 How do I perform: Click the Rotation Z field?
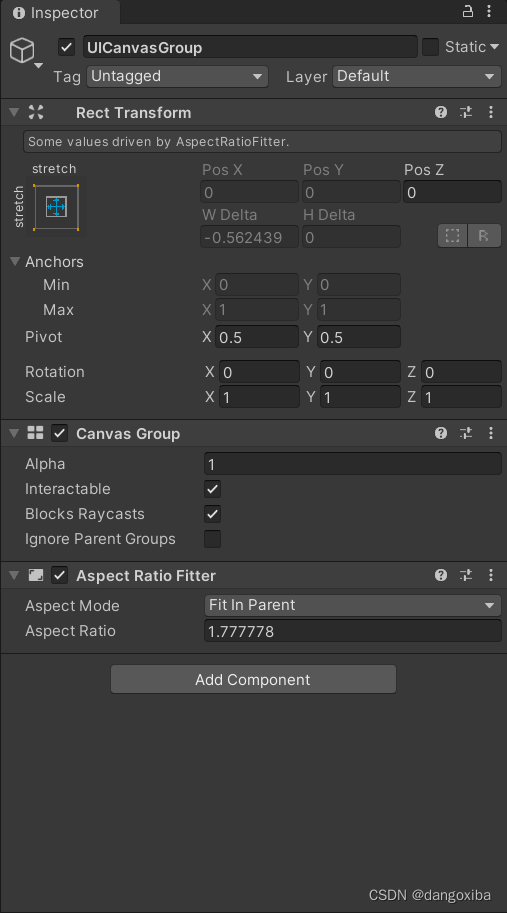[x=461, y=372]
